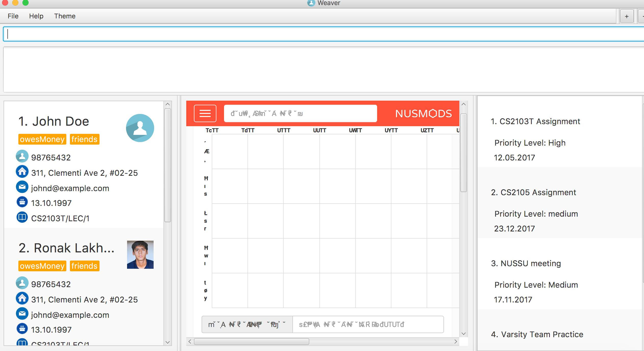This screenshot has height=351, width=644.
Task: Click Ronak's home address icon
Action: point(22,298)
